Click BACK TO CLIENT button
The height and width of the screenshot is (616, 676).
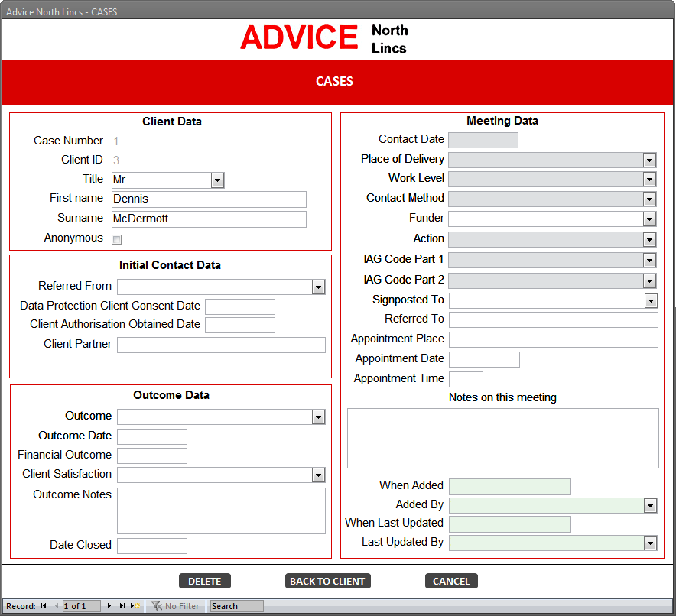point(327,581)
